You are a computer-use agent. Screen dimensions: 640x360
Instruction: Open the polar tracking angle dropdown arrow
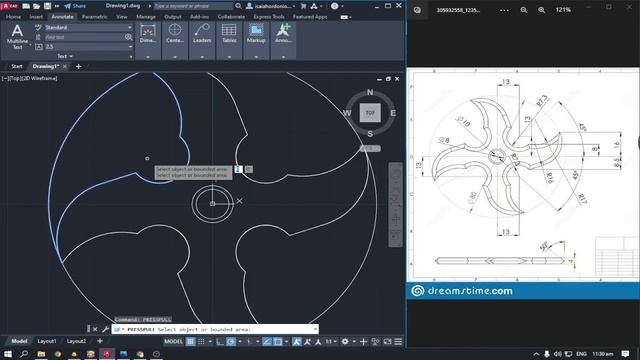point(240,342)
